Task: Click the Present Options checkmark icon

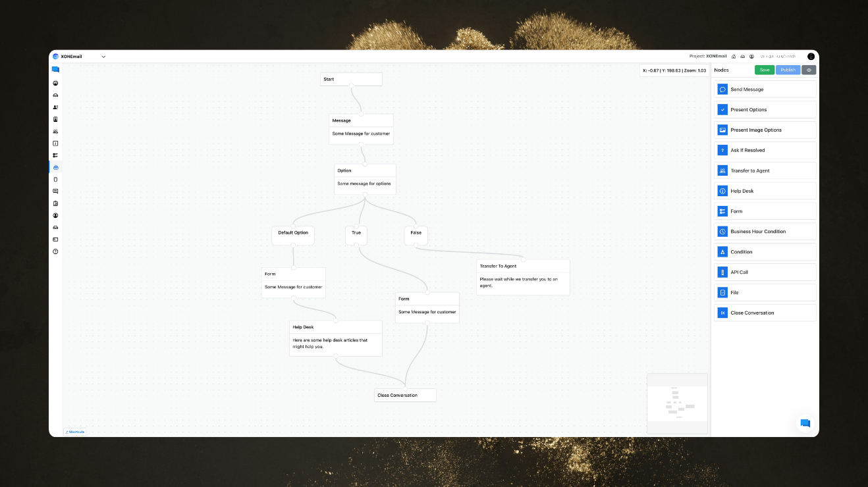Action: click(x=722, y=110)
